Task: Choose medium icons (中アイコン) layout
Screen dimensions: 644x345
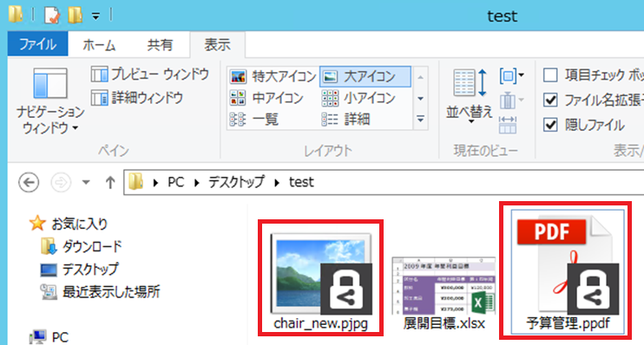Action: pos(266,98)
